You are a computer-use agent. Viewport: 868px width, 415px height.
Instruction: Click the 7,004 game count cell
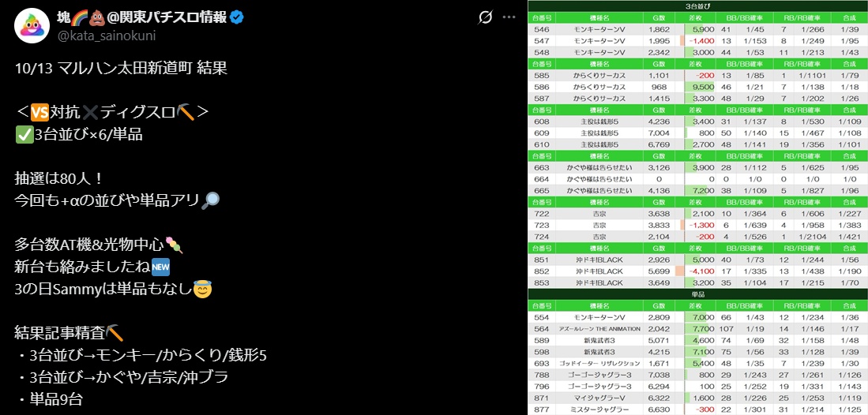tap(659, 133)
